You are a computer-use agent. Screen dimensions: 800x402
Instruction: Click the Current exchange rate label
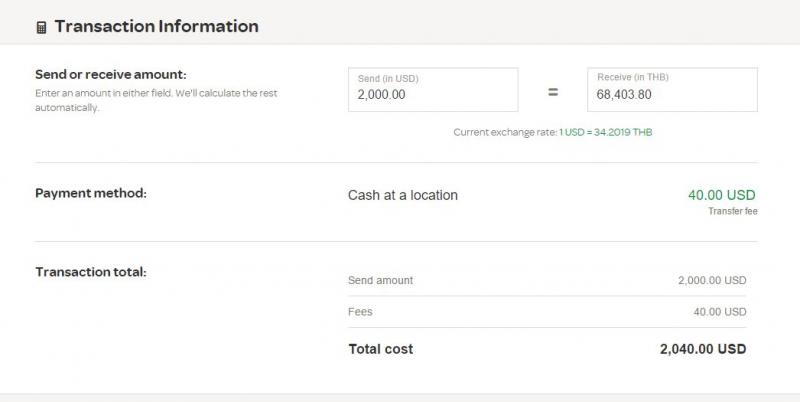tap(505, 132)
